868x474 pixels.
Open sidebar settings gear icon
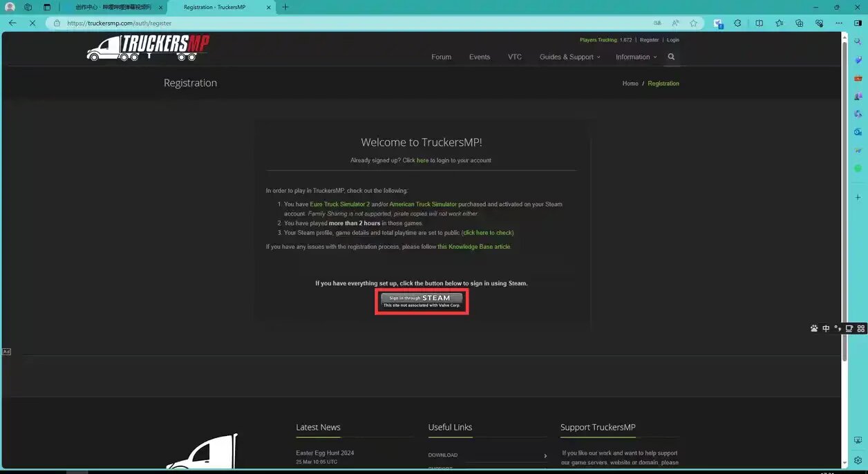coord(858,460)
